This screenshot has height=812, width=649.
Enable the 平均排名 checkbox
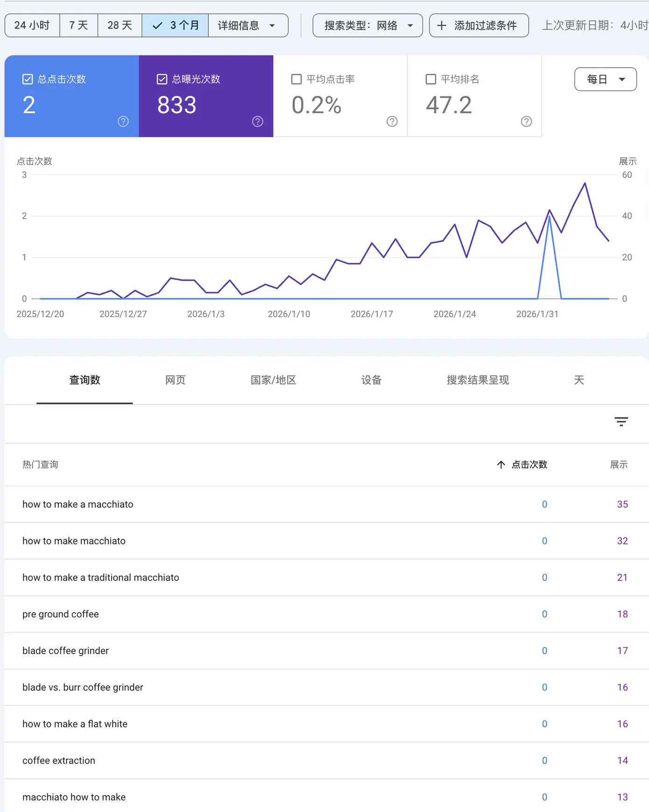tap(431, 79)
